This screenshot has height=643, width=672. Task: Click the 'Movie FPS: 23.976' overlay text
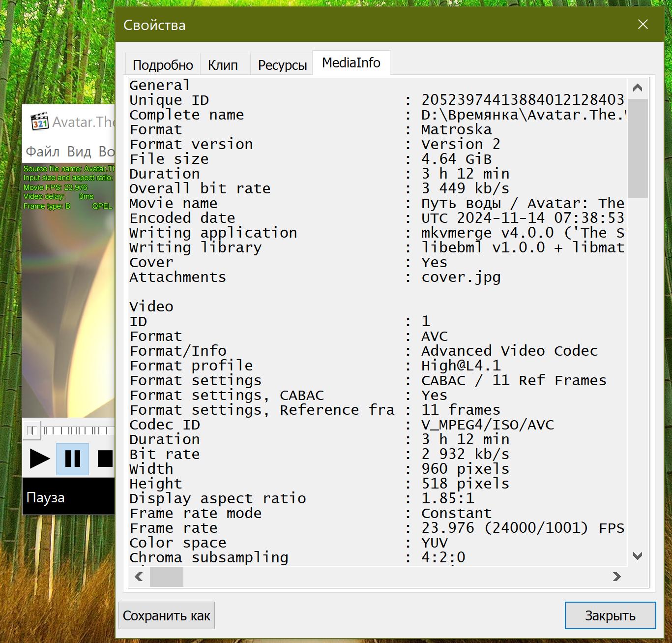point(55,187)
